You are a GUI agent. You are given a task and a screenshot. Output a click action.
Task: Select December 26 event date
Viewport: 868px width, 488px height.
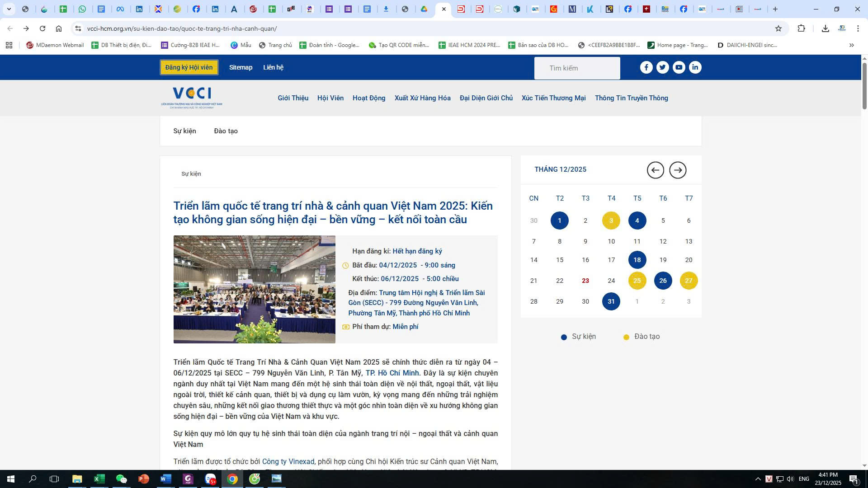(x=662, y=281)
